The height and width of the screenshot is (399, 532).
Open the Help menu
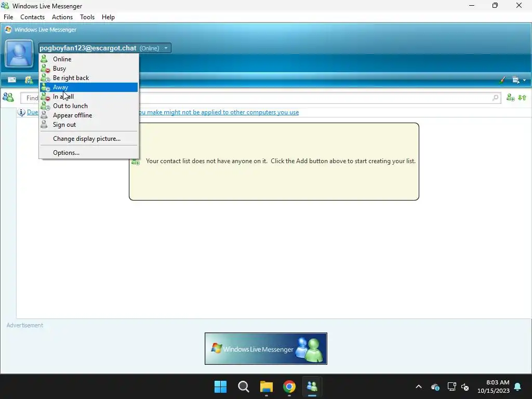click(x=108, y=17)
